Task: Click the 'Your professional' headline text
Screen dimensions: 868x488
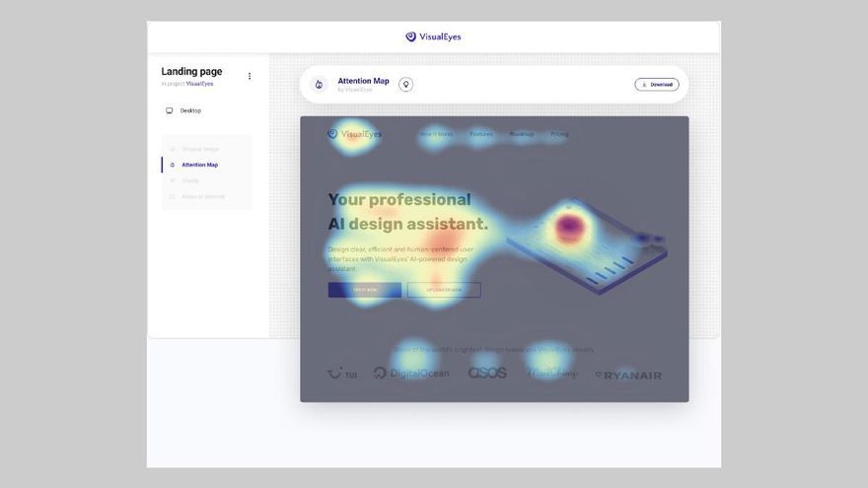Action: (x=399, y=199)
